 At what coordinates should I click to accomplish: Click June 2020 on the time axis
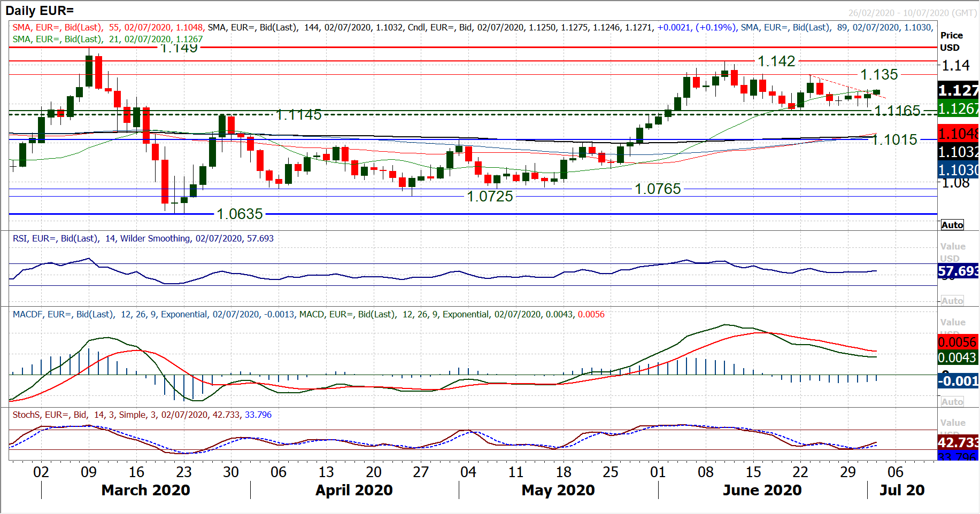[762, 490]
